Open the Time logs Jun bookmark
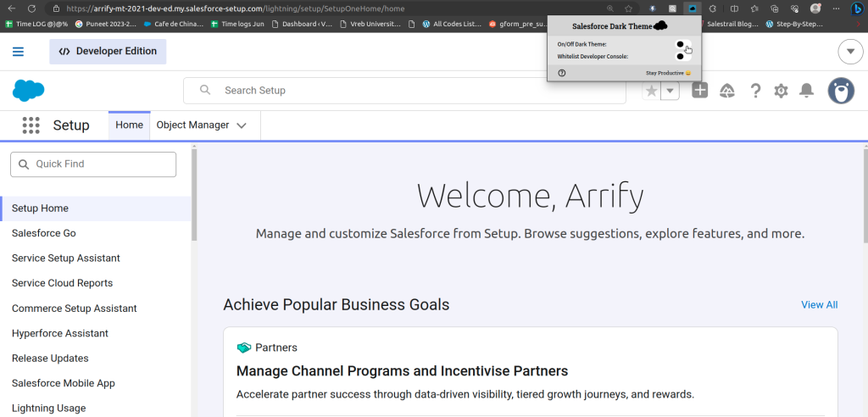Screen dimensions: 868x417 tap(238, 24)
